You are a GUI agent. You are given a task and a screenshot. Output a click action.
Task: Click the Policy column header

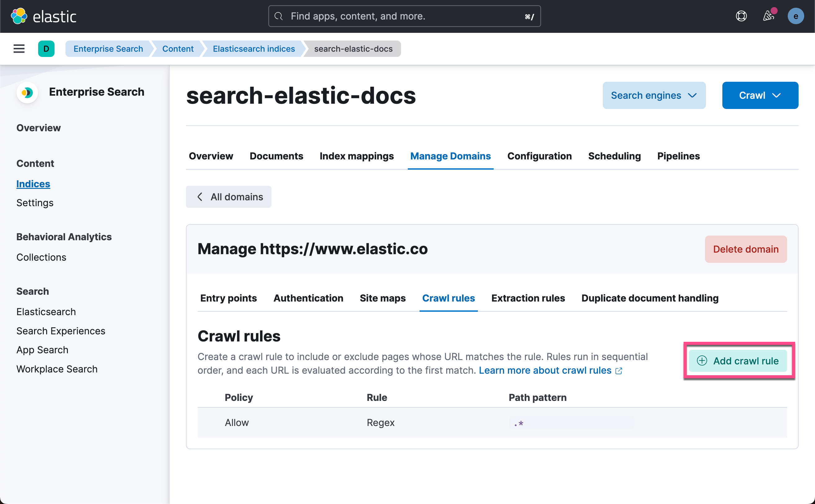click(x=239, y=397)
